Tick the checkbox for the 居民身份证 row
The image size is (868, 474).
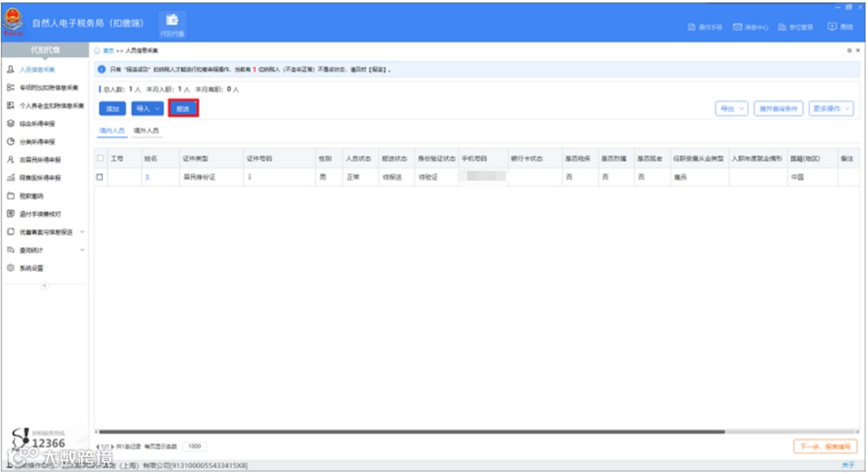tap(100, 177)
